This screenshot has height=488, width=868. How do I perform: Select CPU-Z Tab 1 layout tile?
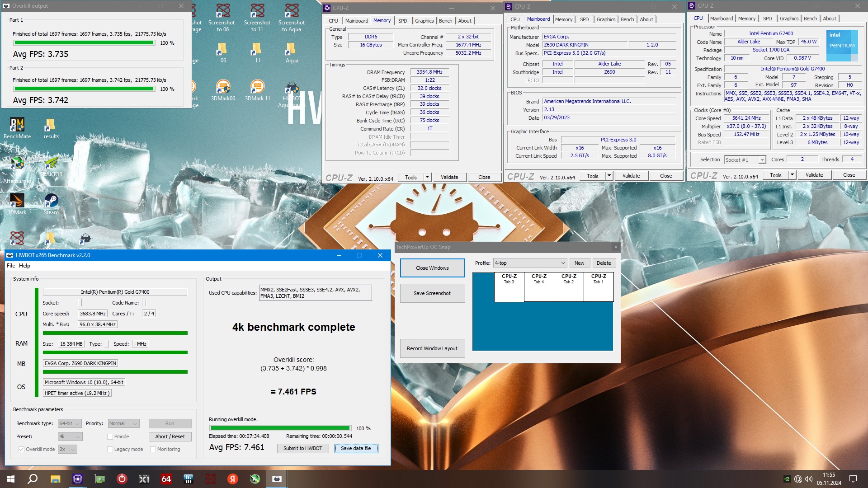click(x=599, y=286)
